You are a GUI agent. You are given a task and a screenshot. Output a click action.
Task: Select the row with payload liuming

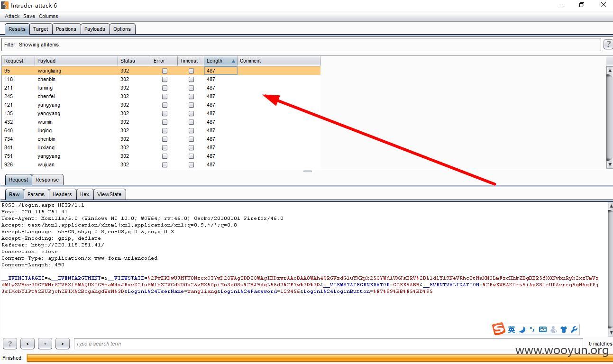coord(161,88)
